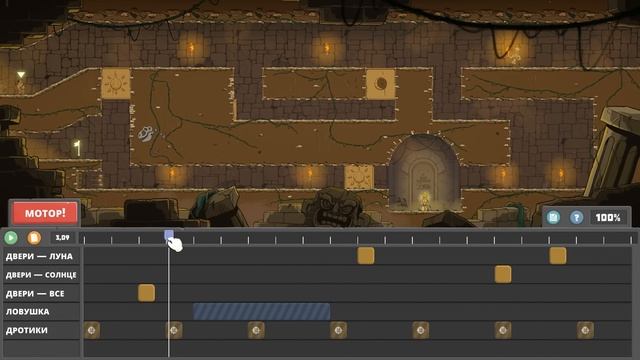Select the seventh ДРОТИКИ dart marker

click(x=585, y=330)
